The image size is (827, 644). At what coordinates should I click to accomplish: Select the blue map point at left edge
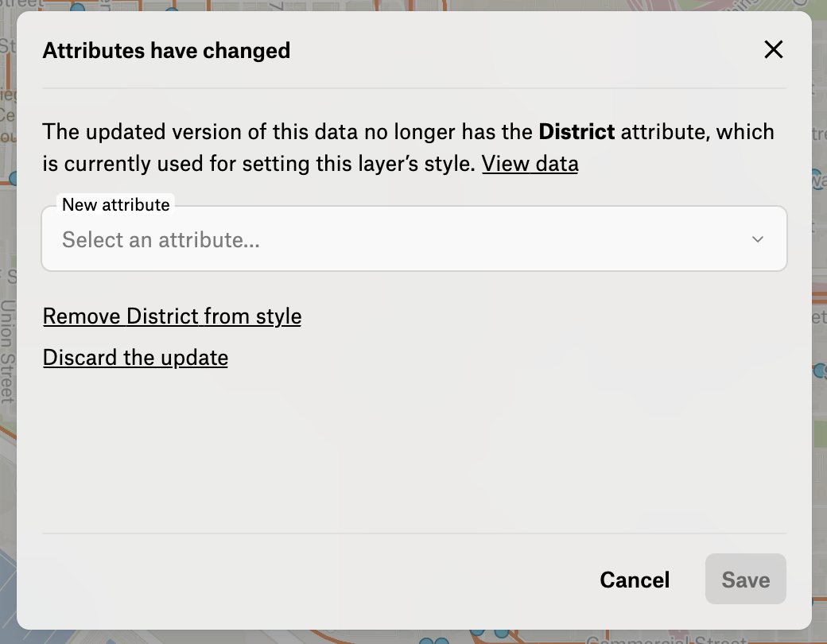click(x=14, y=178)
